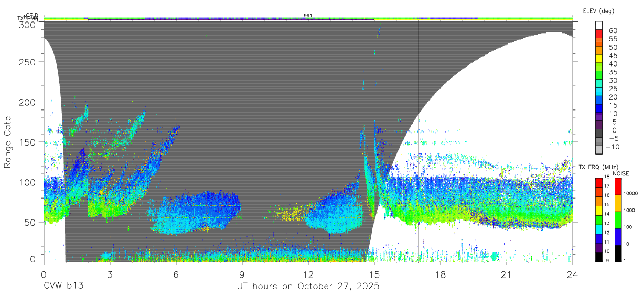Click the '15' hour tick on the x-axis
Screen dimensions: 644x297
pyautogui.click(x=374, y=274)
